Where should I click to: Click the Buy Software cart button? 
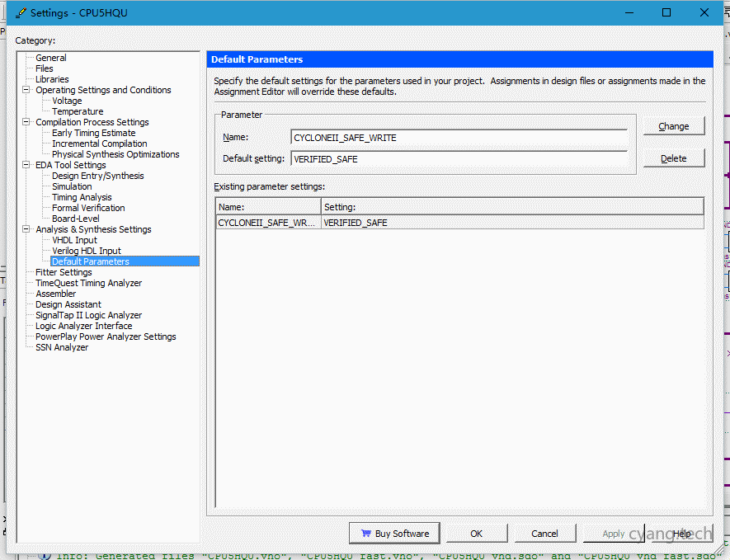394,534
